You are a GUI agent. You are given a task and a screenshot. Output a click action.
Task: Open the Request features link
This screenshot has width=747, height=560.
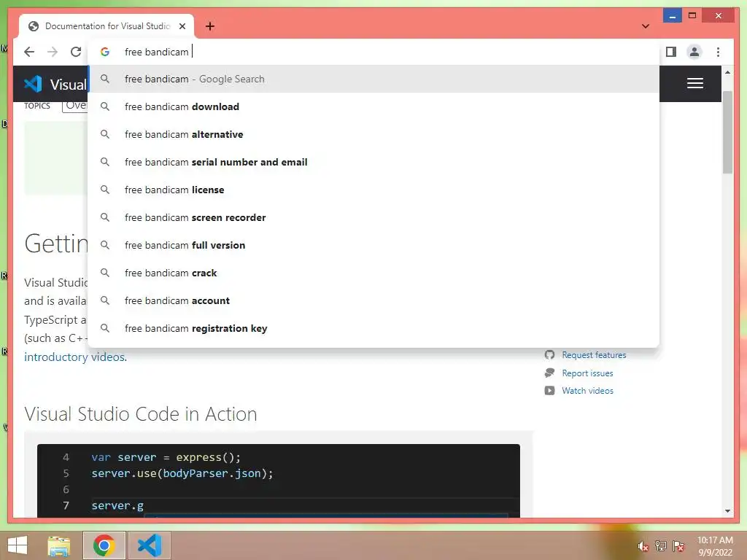tap(594, 355)
